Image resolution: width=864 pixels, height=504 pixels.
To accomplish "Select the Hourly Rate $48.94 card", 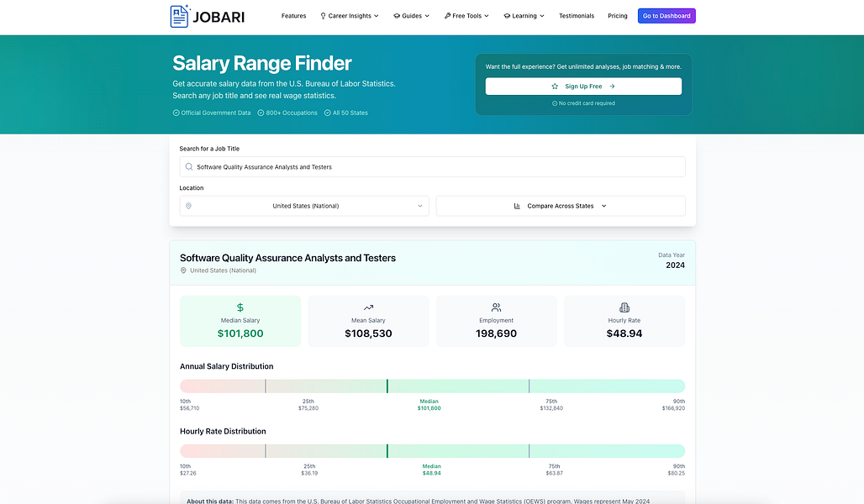I will click(624, 321).
